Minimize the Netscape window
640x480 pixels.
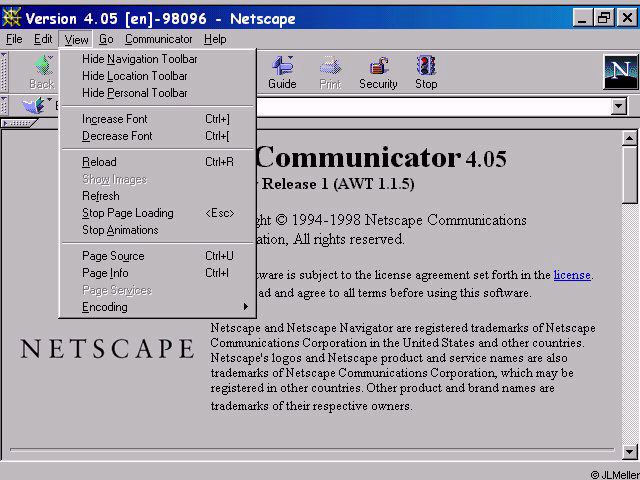tap(583, 18)
